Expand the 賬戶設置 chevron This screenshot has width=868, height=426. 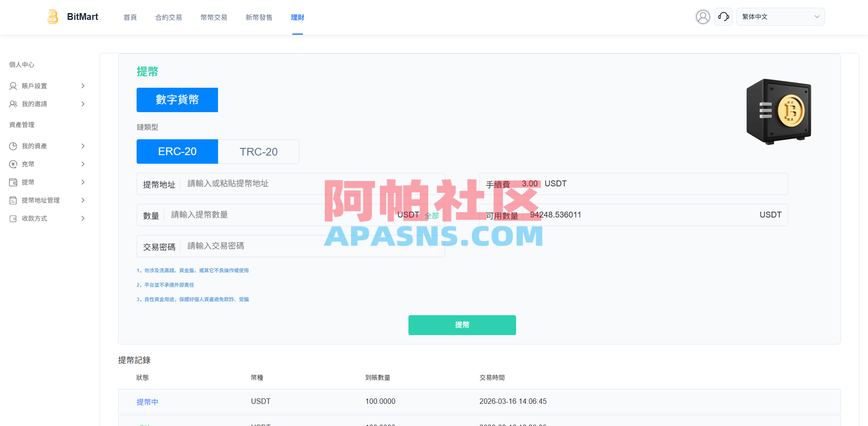pos(83,86)
